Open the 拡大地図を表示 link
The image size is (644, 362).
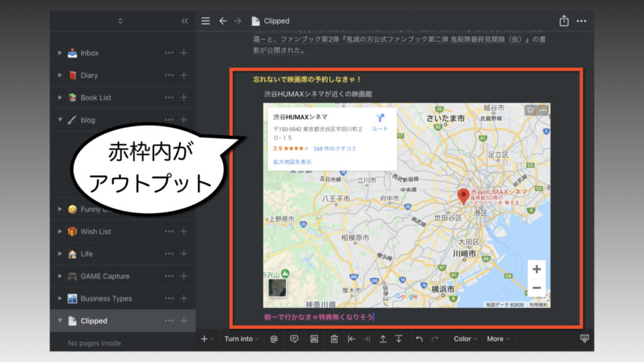click(292, 162)
